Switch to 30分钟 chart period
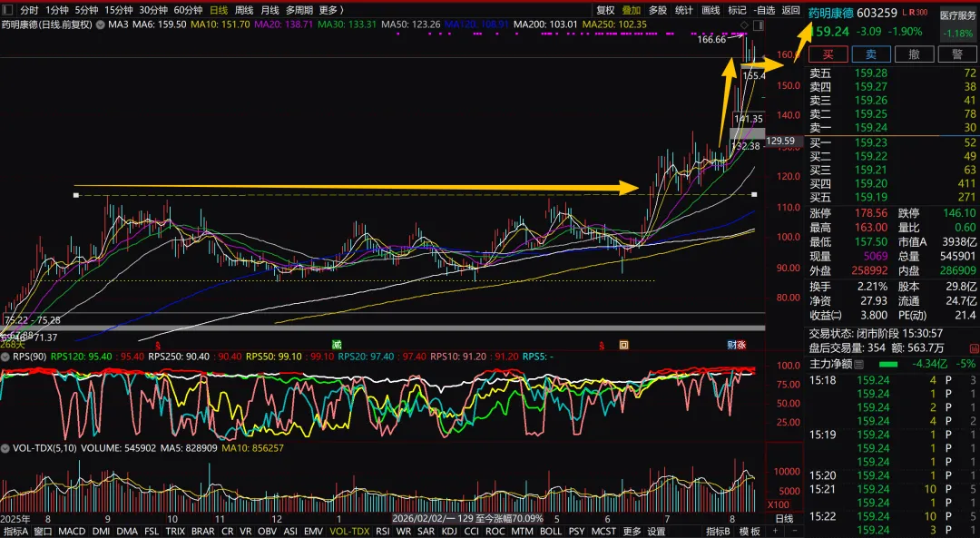 (153, 10)
